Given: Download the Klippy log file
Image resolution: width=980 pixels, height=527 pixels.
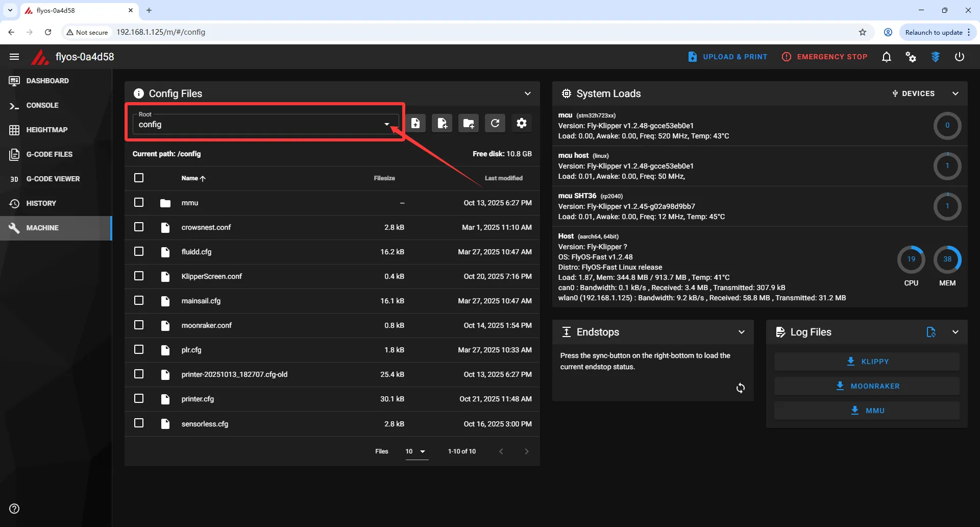Looking at the screenshot, I should pos(867,362).
